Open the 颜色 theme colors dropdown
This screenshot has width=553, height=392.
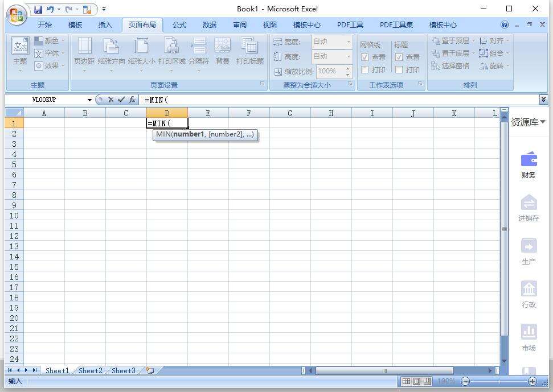coord(50,41)
